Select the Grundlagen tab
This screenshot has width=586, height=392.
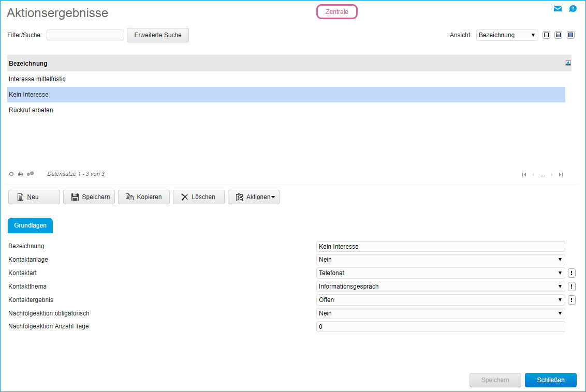point(30,225)
